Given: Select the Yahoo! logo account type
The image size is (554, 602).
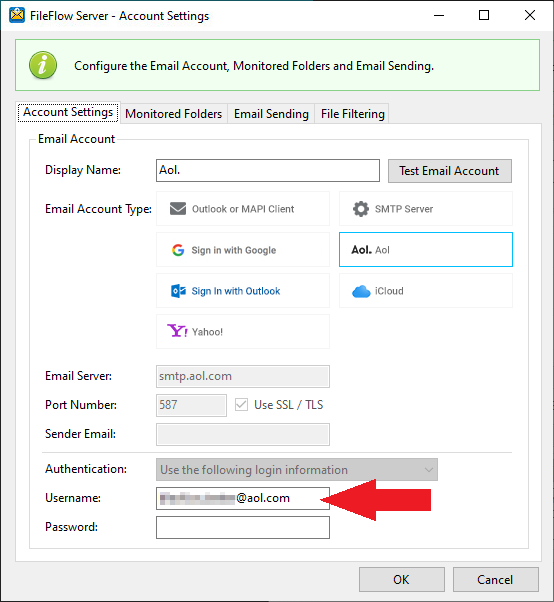Looking at the screenshot, I should (x=177, y=331).
